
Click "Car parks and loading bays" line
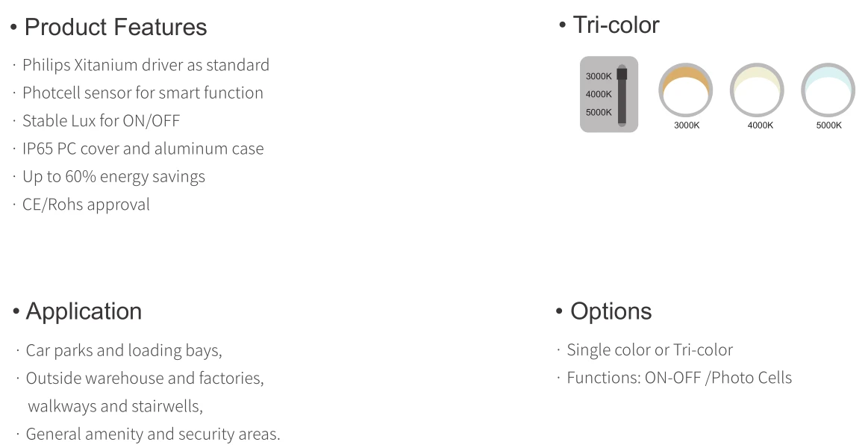click(x=124, y=350)
